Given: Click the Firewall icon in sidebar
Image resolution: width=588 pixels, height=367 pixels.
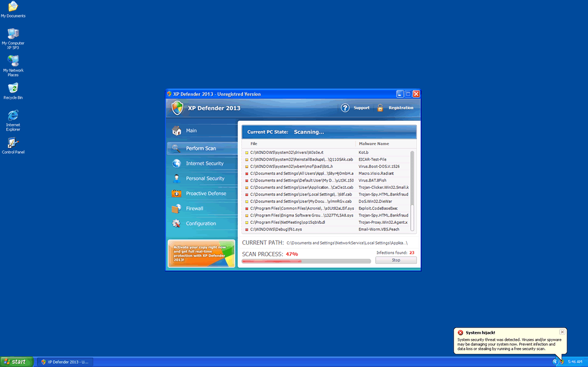Looking at the screenshot, I should (x=177, y=209).
